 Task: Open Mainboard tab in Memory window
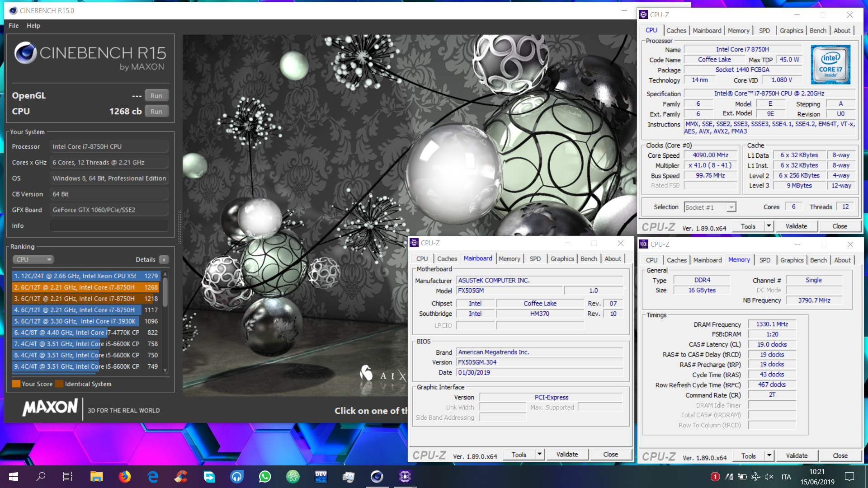708,260
